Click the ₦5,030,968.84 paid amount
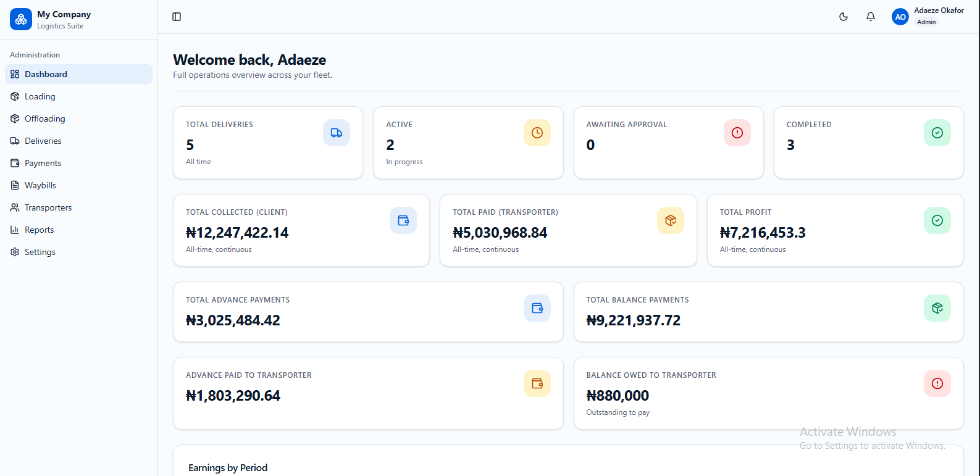The height and width of the screenshot is (476, 980). 500,233
